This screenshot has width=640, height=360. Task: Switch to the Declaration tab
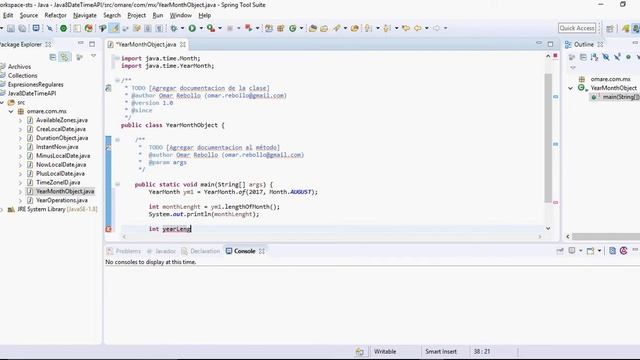200,251
